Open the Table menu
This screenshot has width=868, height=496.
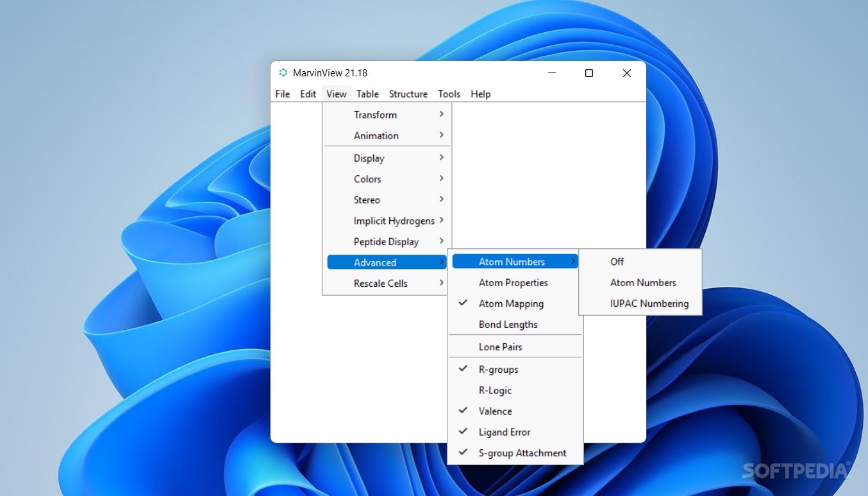pos(367,94)
